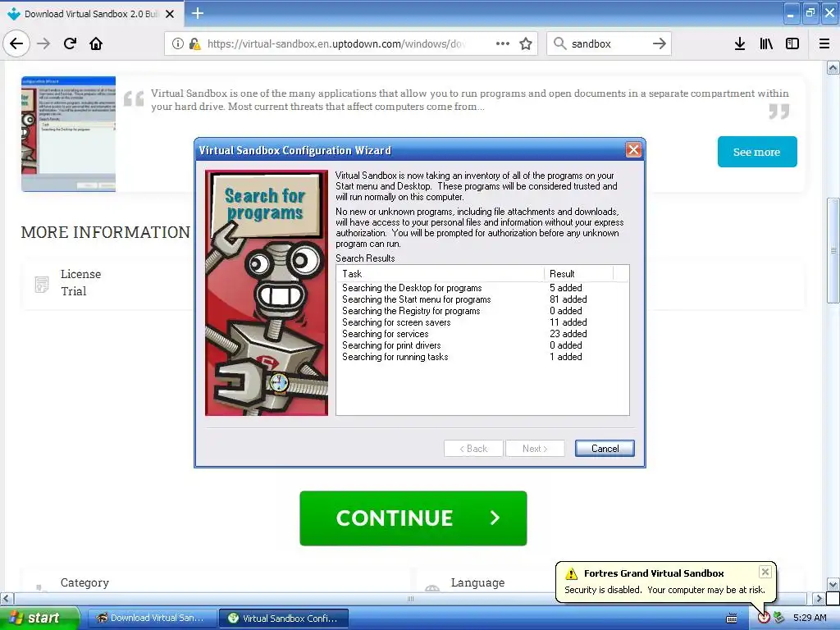840x630 pixels.
Task: Toggle the sidebar view icon
Action: (792, 43)
